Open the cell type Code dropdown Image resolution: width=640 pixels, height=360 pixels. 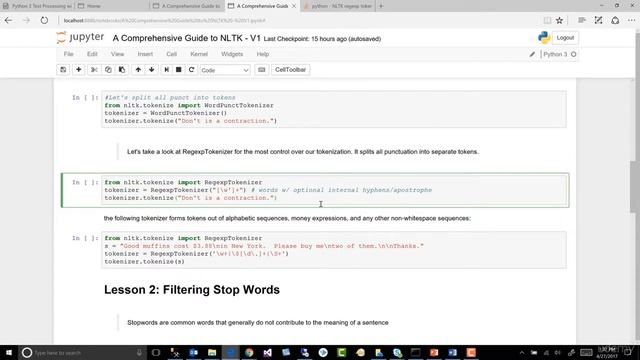click(x=224, y=70)
